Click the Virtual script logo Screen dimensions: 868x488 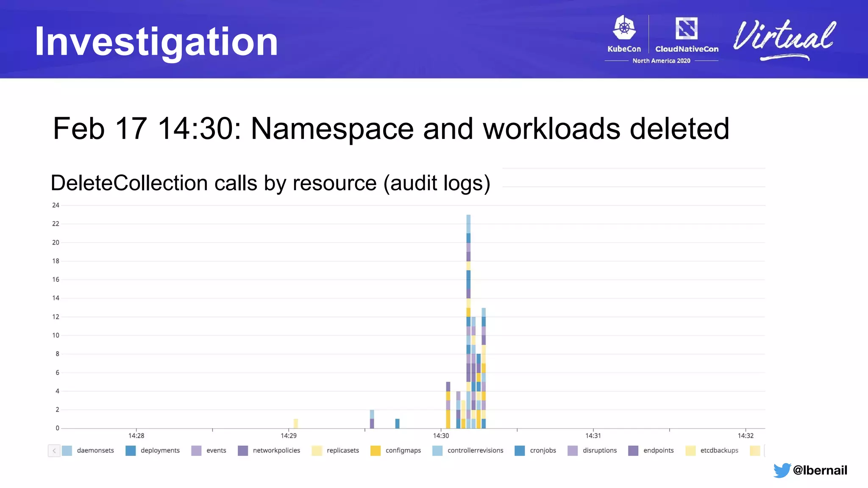785,39
